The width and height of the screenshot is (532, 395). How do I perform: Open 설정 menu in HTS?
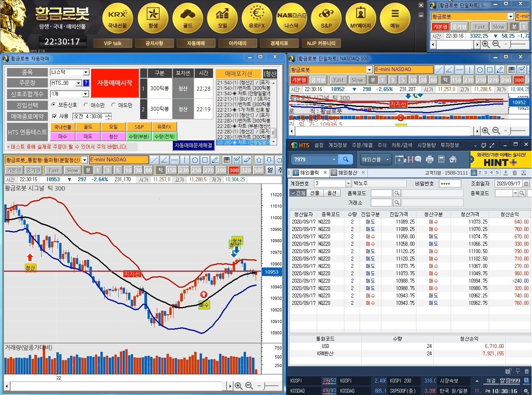(x=319, y=145)
